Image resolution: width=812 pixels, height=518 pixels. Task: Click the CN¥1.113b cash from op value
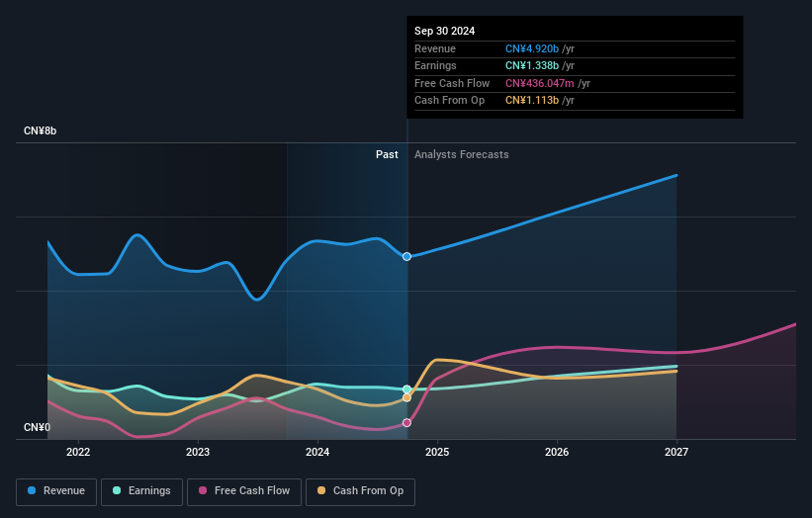(x=532, y=101)
